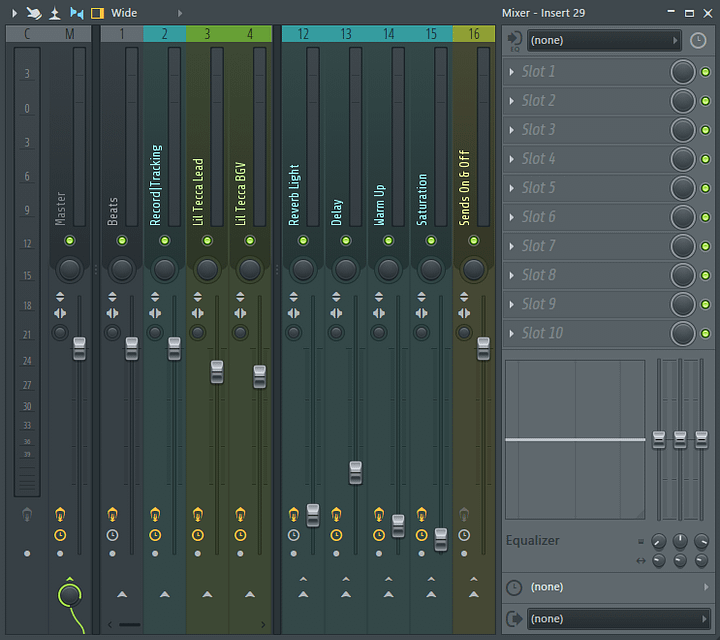Image resolution: width=720 pixels, height=640 pixels.
Task: Click polarity invert arrows on Reverb Light
Action: pos(293,297)
